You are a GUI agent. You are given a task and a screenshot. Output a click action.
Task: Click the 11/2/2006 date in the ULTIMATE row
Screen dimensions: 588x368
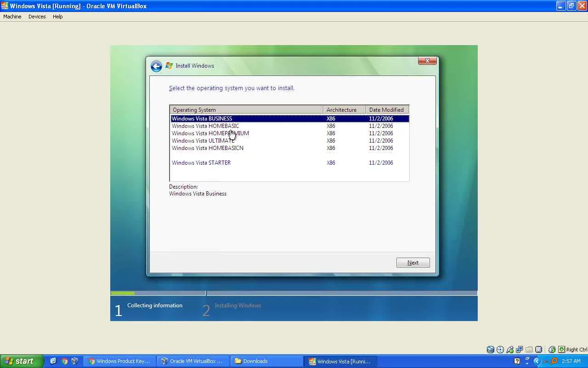click(381, 141)
